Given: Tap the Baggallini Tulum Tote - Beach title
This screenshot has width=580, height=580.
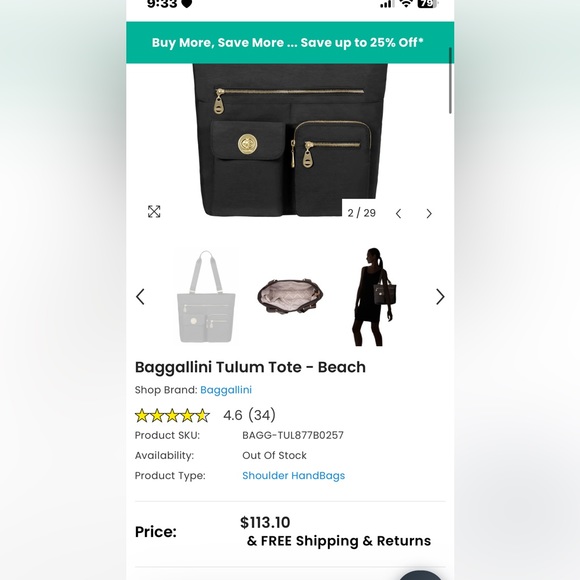Looking at the screenshot, I should point(250,367).
